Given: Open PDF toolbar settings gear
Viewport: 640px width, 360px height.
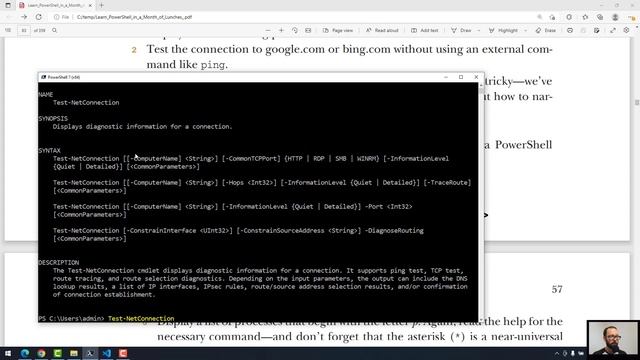Looking at the screenshot, I should click(x=627, y=30).
